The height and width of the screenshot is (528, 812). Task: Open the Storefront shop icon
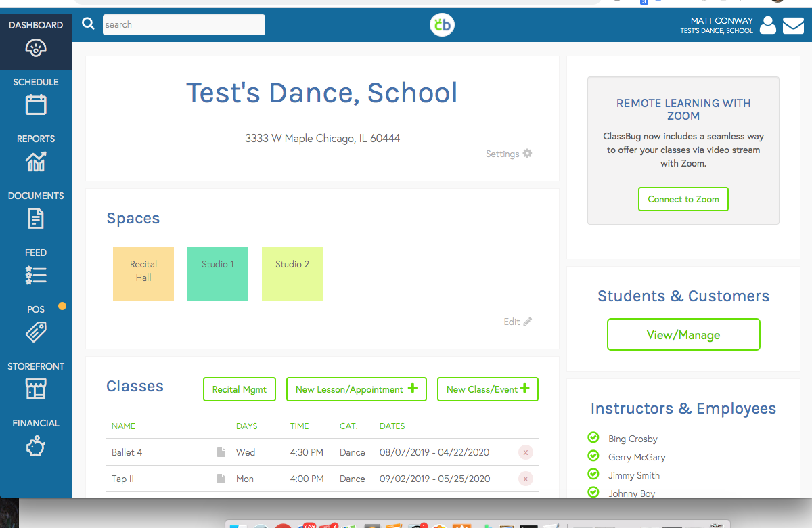pos(36,389)
